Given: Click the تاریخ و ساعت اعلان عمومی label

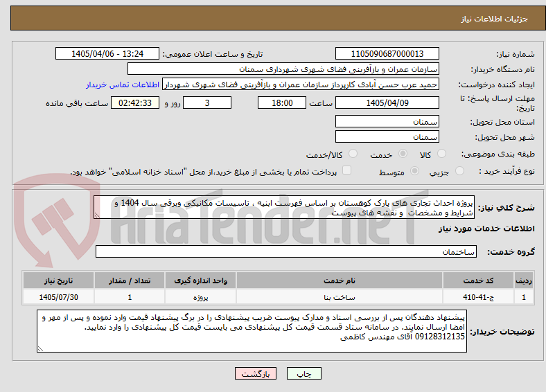Looking at the screenshot, I should coord(213,54).
